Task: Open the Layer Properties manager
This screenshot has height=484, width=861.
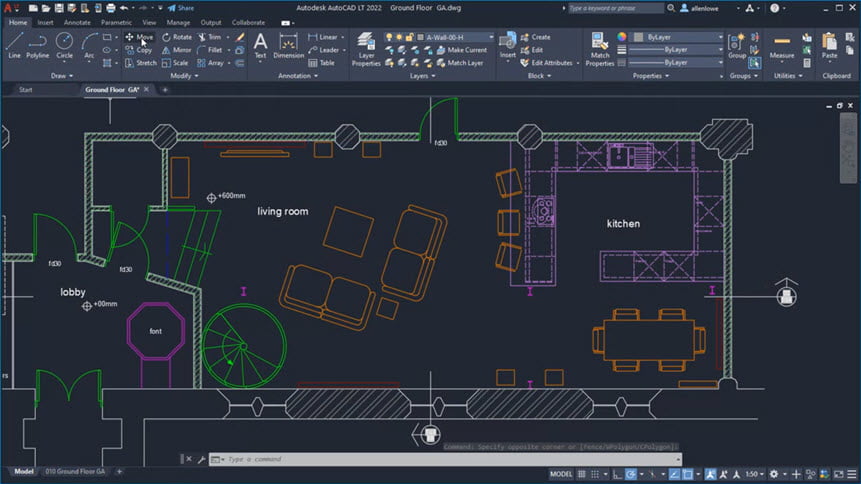Action: tap(366, 49)
